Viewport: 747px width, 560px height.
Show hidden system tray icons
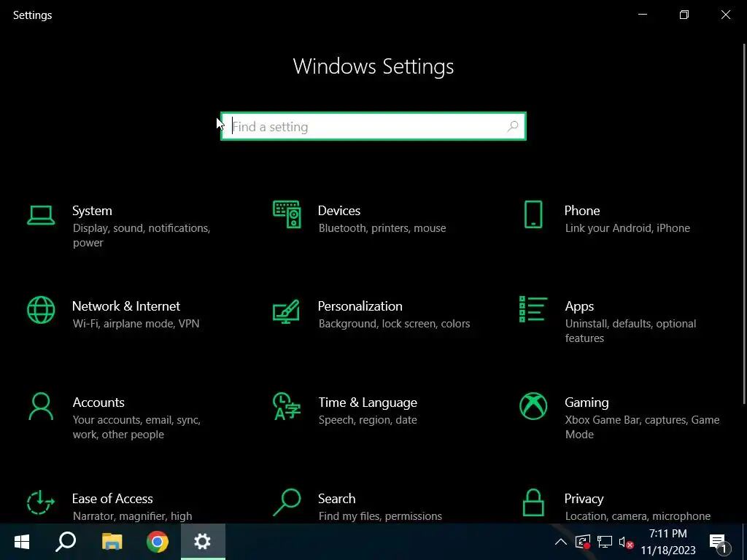tap(561, 542)
